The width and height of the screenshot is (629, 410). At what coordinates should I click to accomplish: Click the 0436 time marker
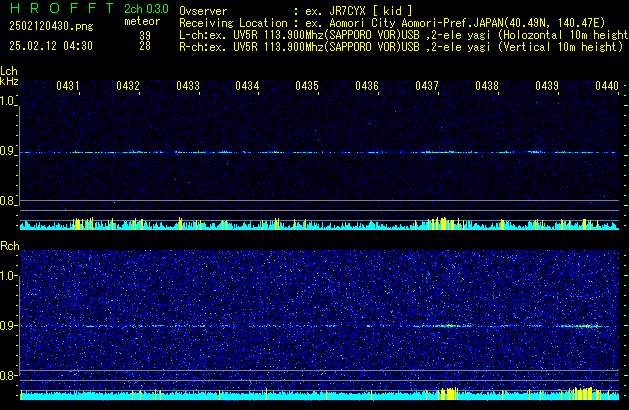pyautogui.click(x=367, y=86)
